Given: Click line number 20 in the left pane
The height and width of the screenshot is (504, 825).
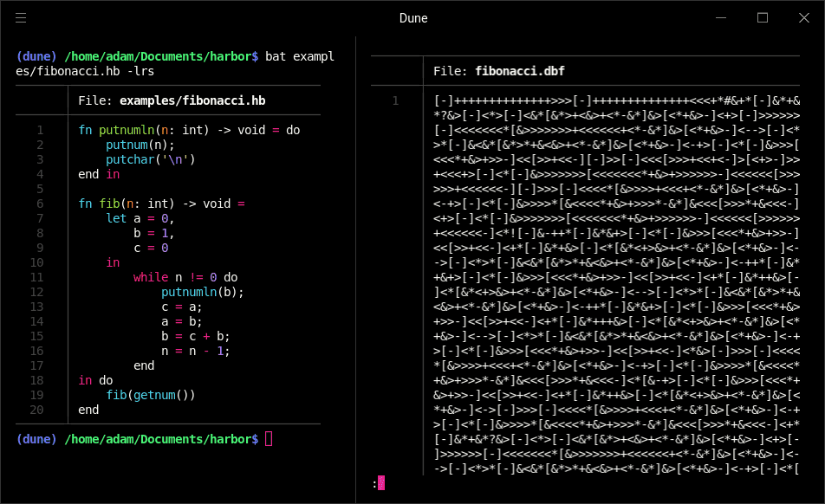Looking at the screenshot, I should [x=36, y=410].
